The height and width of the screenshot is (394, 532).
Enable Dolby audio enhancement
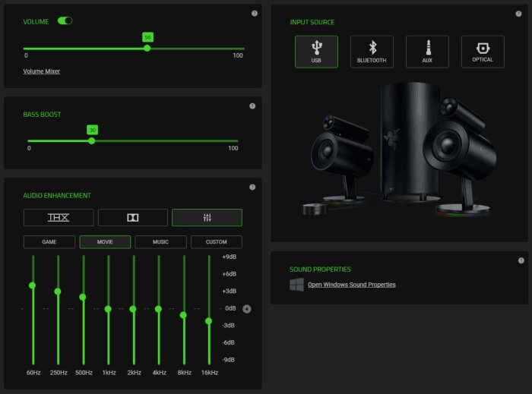[133, 217]
